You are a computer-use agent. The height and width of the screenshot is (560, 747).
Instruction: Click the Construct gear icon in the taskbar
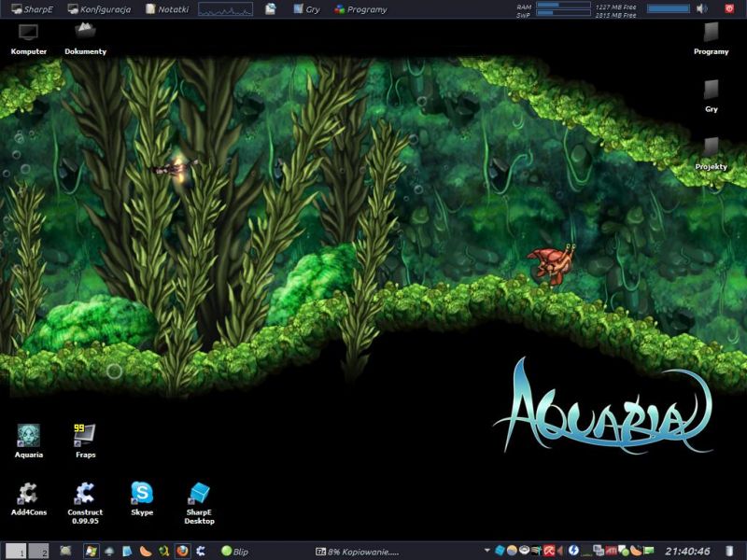(x=201, y=551)
